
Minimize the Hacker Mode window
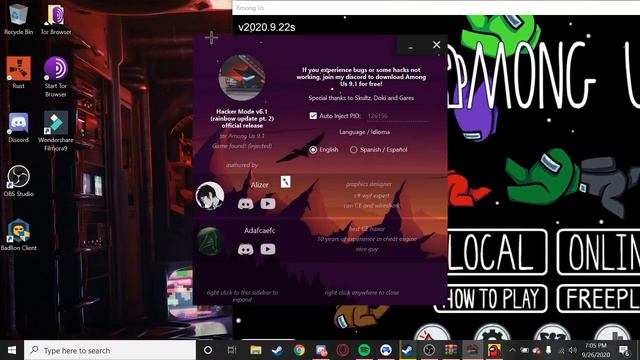pos(411,45)
